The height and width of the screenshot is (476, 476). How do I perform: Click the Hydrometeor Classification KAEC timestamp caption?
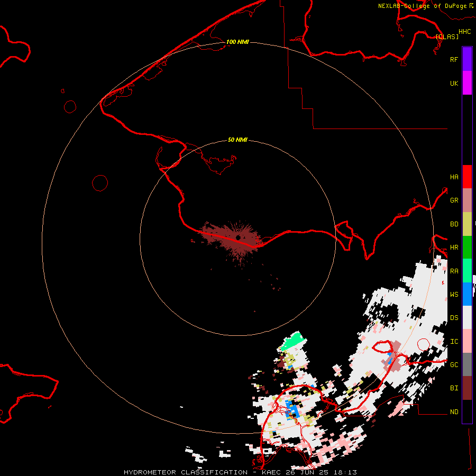click(x=240, y=472)
